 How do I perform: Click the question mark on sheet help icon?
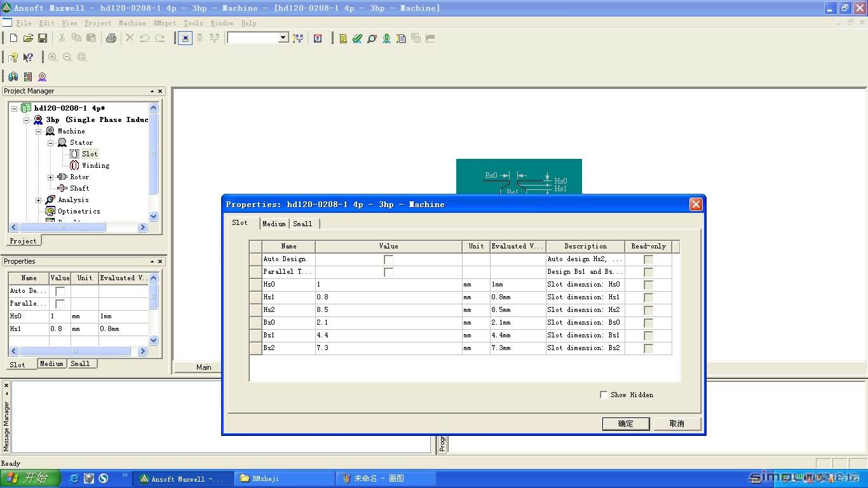tap(13, 57)
